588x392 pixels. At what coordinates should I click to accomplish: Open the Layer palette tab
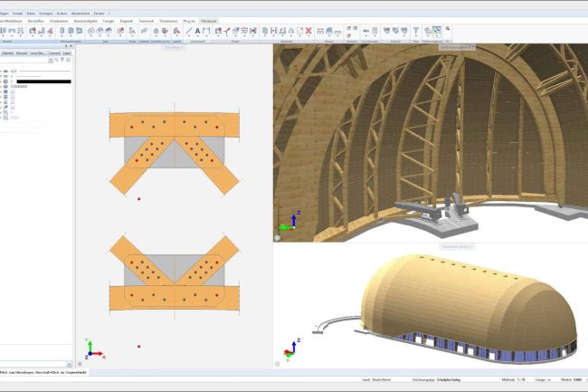point(67,54)
